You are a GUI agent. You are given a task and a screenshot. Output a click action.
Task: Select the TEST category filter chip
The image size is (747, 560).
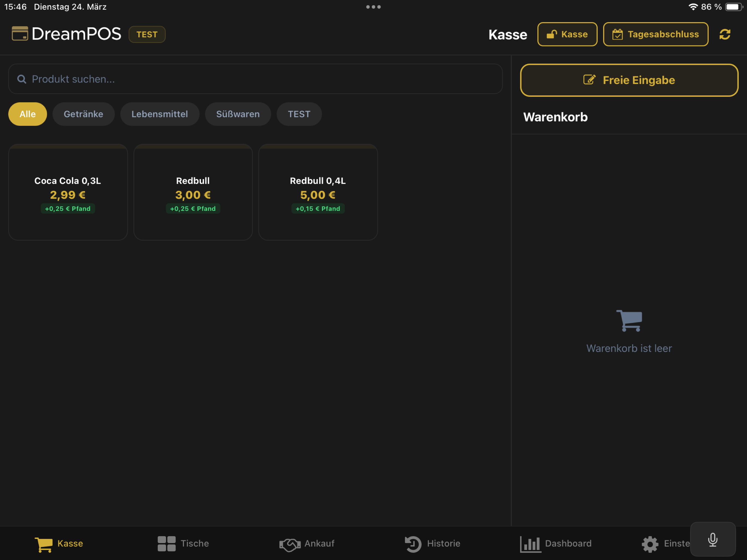(299, 114)
